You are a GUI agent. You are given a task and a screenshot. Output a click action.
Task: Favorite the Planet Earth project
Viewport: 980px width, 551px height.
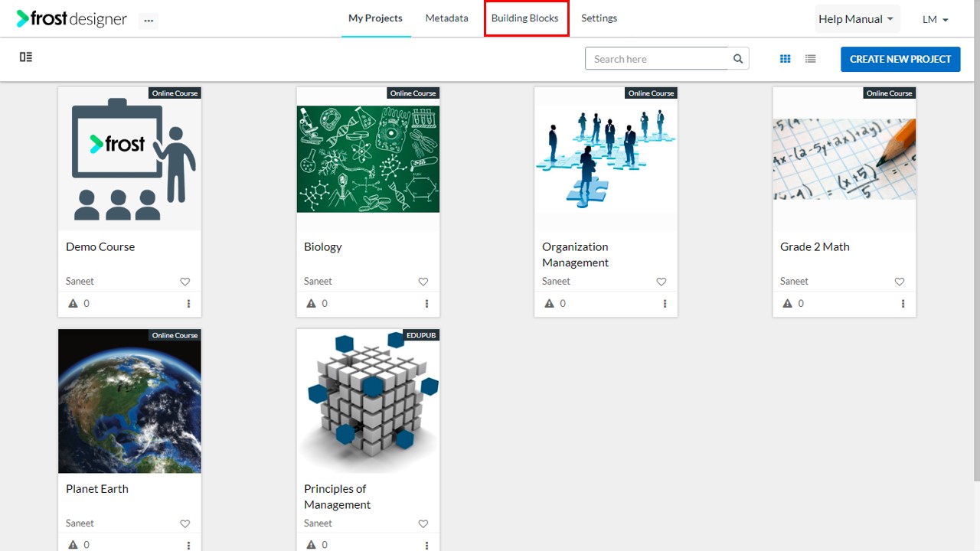pos(185,523)
